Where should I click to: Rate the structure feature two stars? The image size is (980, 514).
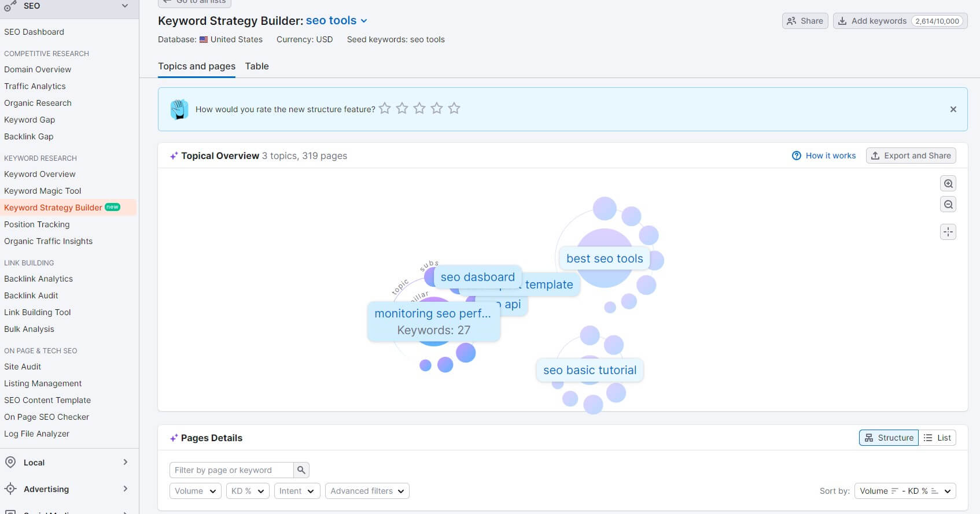[x=402, y=108]
